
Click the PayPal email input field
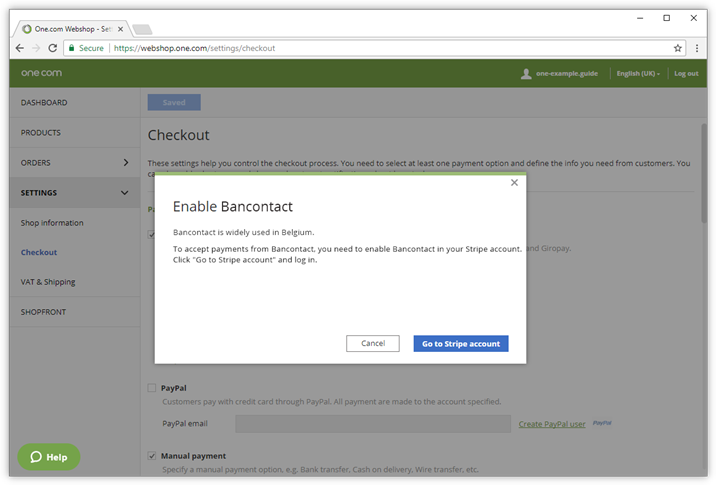(x=373, y=424)
